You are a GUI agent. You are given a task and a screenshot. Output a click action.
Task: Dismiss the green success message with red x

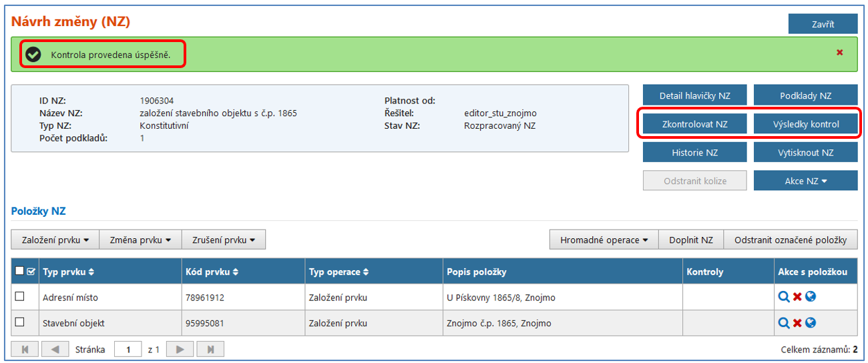pos(840,53)
